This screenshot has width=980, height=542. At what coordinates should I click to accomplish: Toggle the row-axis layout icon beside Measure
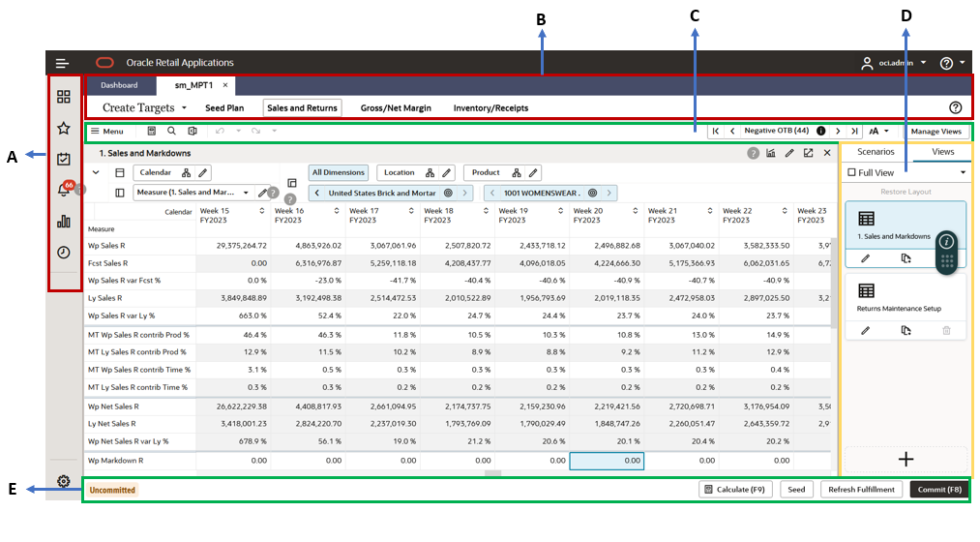pos(120,193)
